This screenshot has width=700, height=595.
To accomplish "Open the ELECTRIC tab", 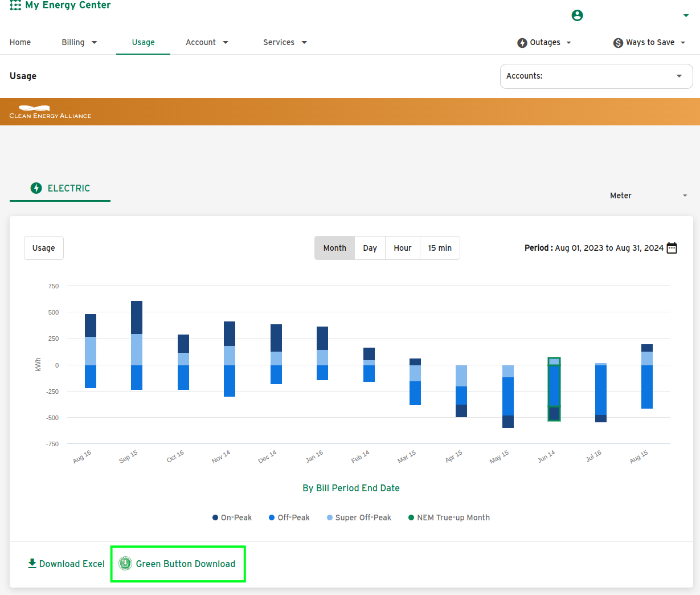I will coord(60,188).
